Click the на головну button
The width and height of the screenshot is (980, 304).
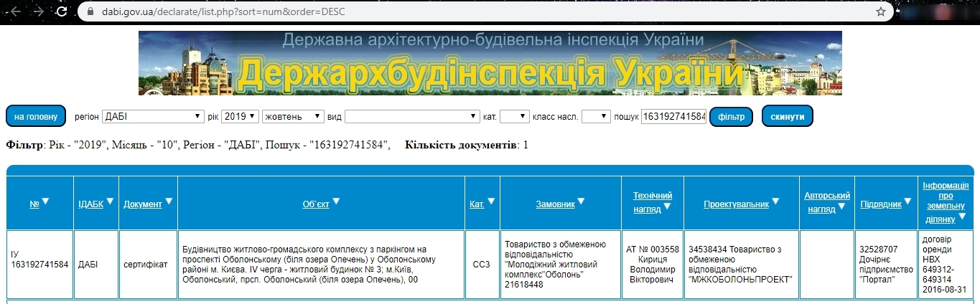coord(36,116)
